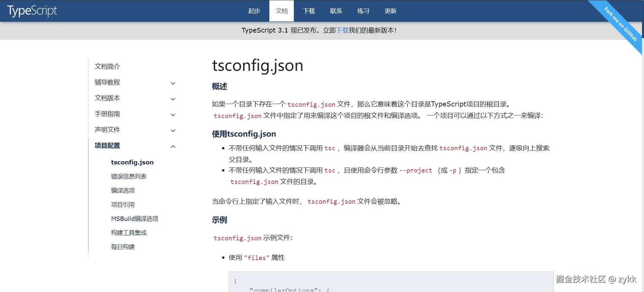
Task: Click the 辅导教程 sidebar label
Action: click(107, 82)
